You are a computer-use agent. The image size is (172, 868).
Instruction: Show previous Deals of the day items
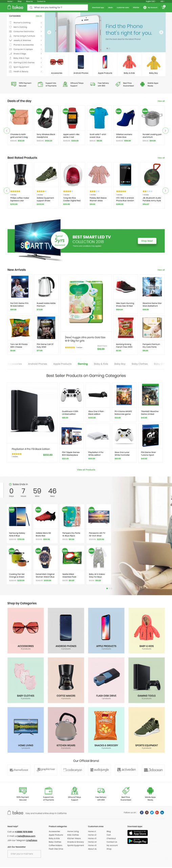point(6,130)
